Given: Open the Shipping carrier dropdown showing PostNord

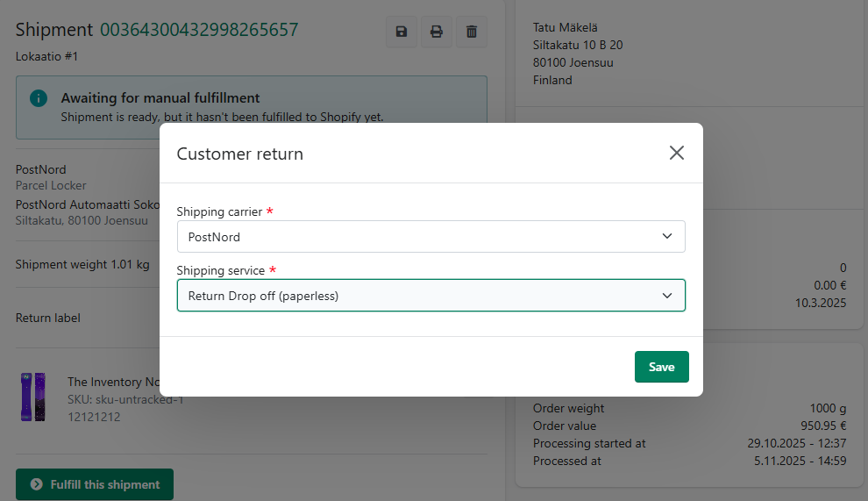Looking at the screenshot, I should (x=430, y=237).
